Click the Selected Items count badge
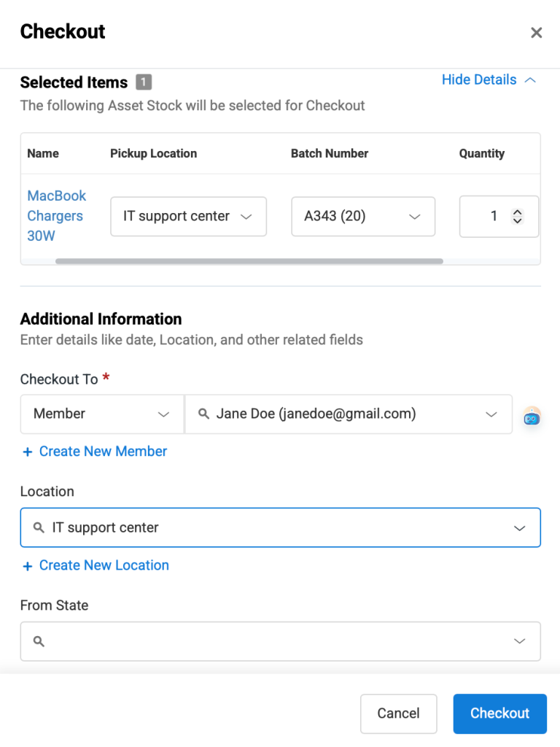The width and height of the screenshot is (560, 747). pyautogui.click(x=144, y=82)
